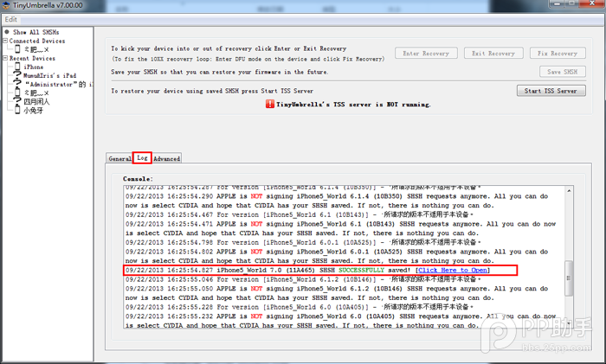This screenshot has width=606, height=364.
Task: Select the "Administrator" device entry
Action: (59, 84)
